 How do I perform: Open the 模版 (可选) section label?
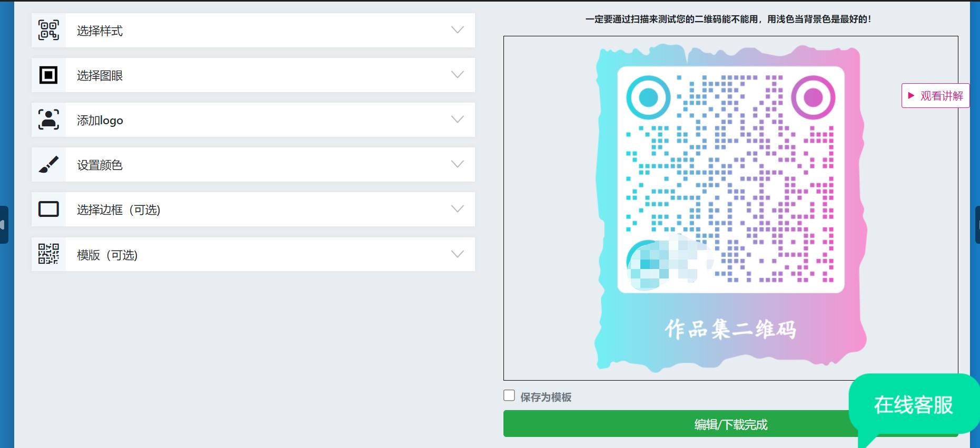(x=107, y=255)
